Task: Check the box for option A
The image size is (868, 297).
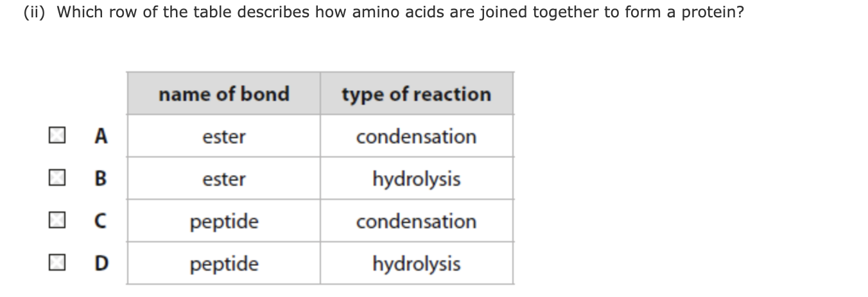Action: (56, 136)
